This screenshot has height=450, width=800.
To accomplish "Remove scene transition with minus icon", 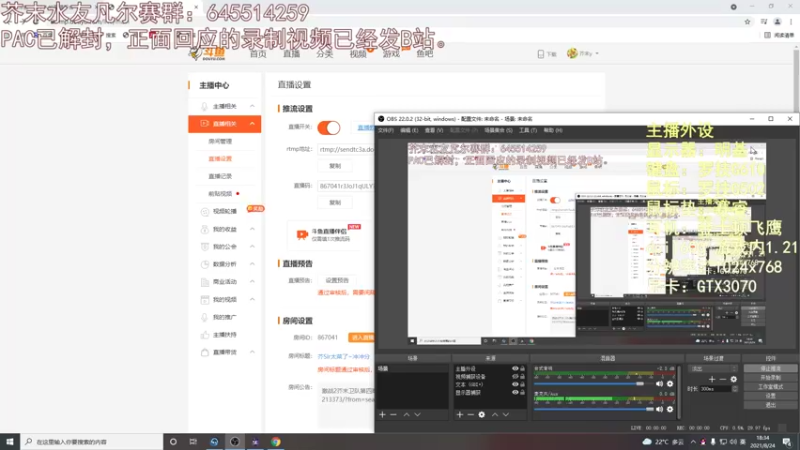I will (x=722, y=379).
